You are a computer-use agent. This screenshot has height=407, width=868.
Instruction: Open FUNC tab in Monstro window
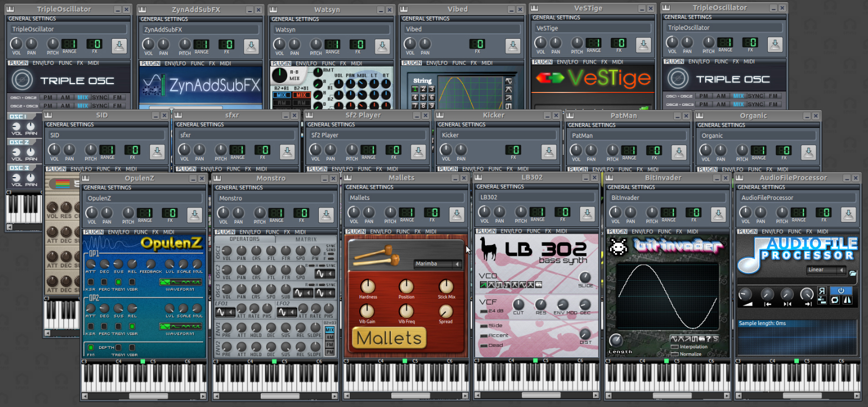point(273,232)
